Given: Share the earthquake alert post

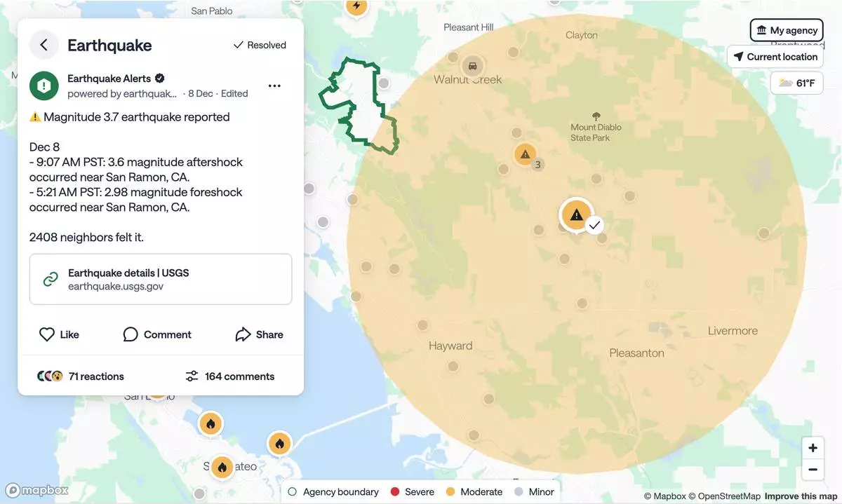Looking at the screenshot, I should 259,334.
